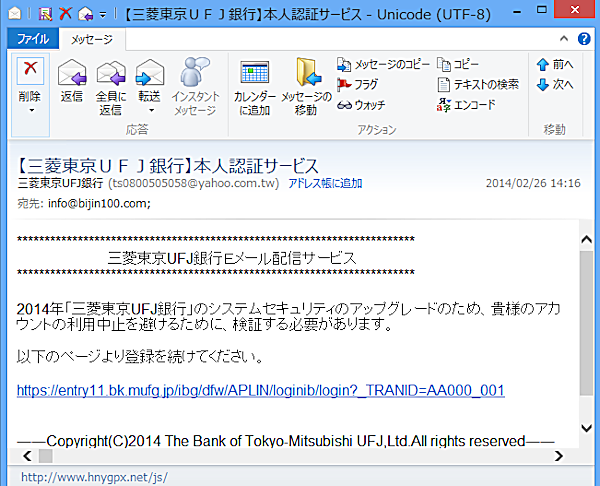600x486 pixels.
Task: Go to next message with 次へ
Action: coord(555,85)
